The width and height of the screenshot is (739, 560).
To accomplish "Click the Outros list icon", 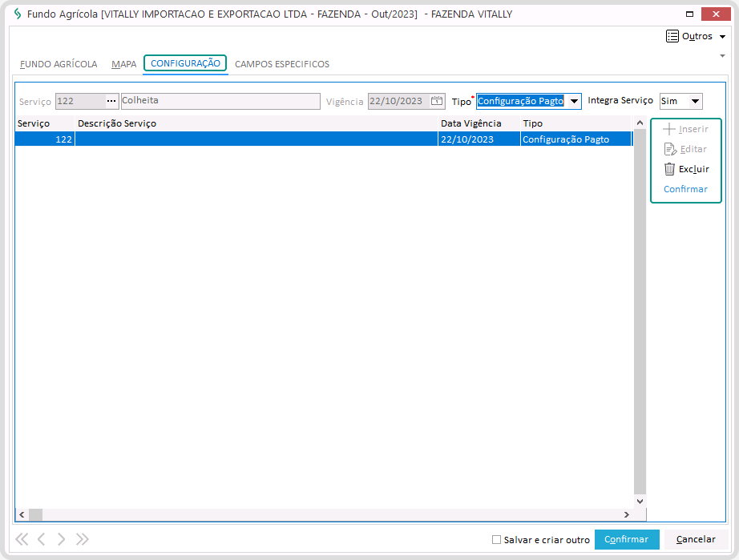I will tap(672, 36).
